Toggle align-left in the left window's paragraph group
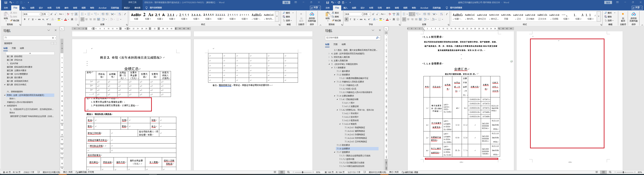The height and width of the screenshot is (175, 644). pos(82,19)
